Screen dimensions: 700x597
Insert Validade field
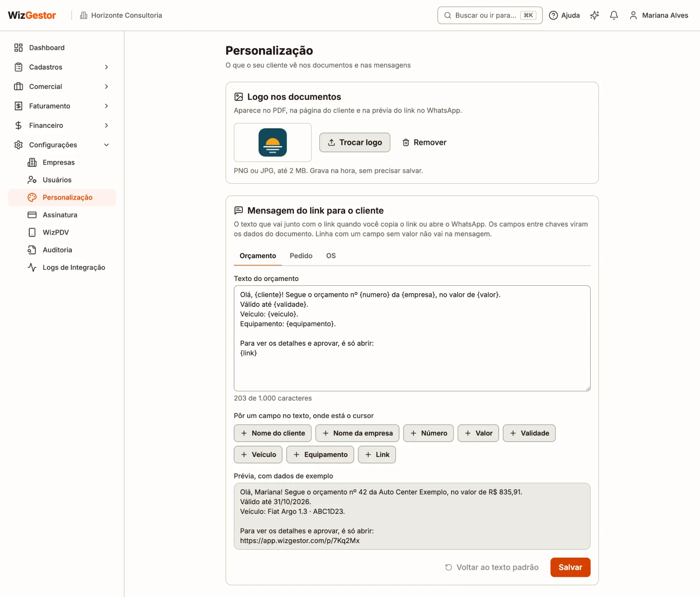(x=529, y=433)
